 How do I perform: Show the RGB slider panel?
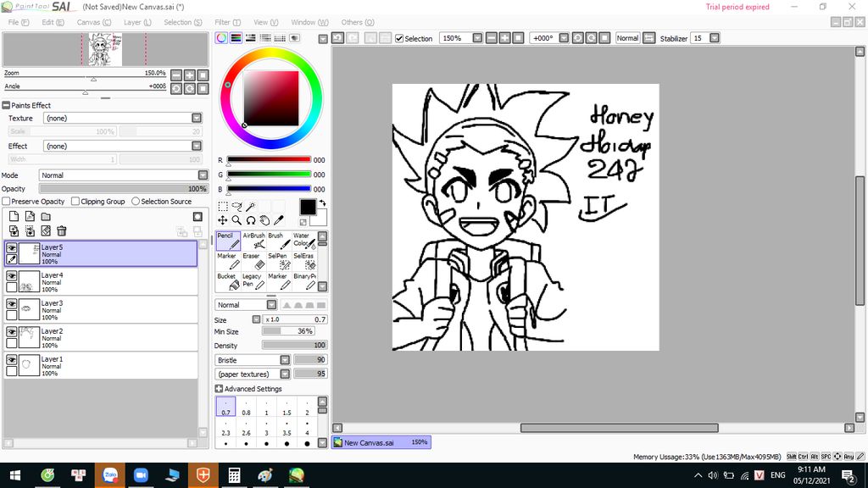(x=236, y=38)
